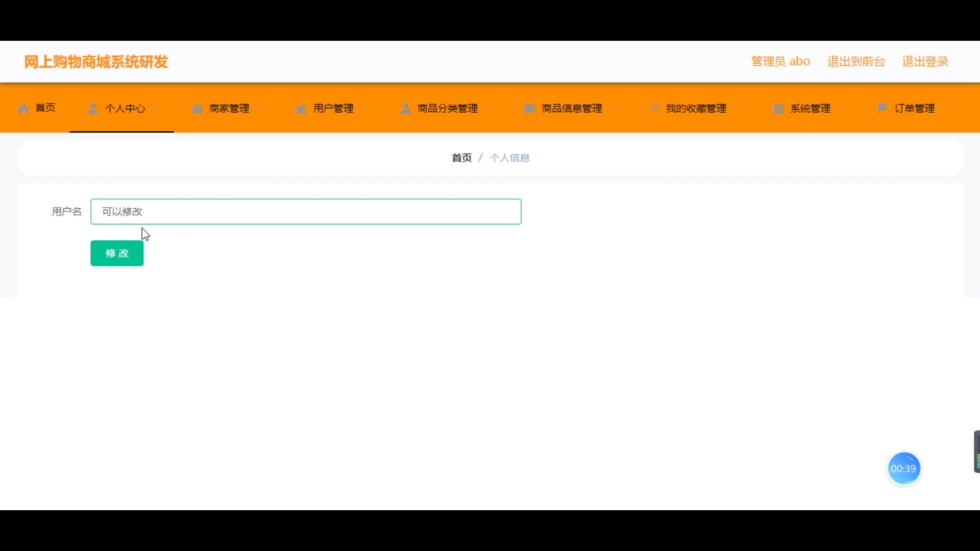Click the clipboard icon beside 系统管理
This screenshot has height=551, width=980.
point(778,109)
